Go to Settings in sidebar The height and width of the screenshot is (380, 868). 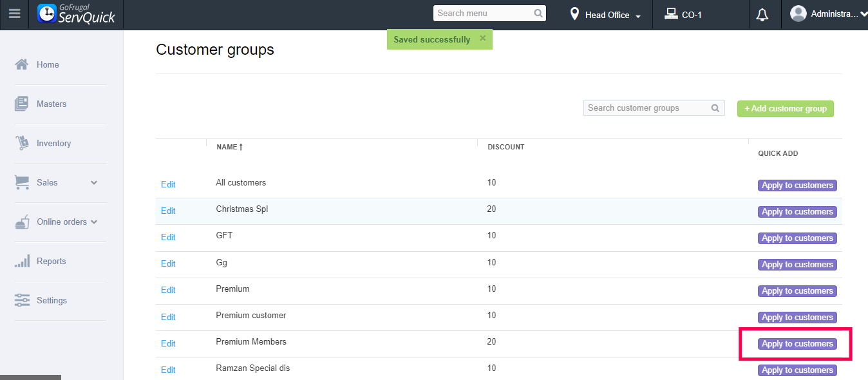52,300
